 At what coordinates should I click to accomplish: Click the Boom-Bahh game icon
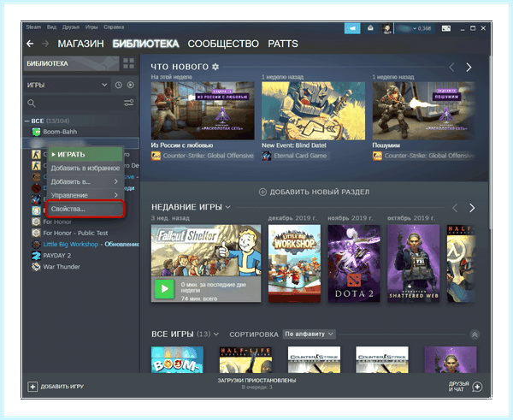click(36, 132)
